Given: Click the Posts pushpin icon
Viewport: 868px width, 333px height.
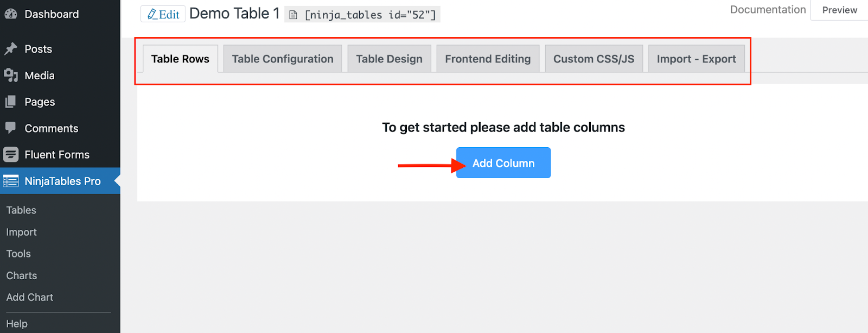Looking at the screenshot, I should 11,49.
